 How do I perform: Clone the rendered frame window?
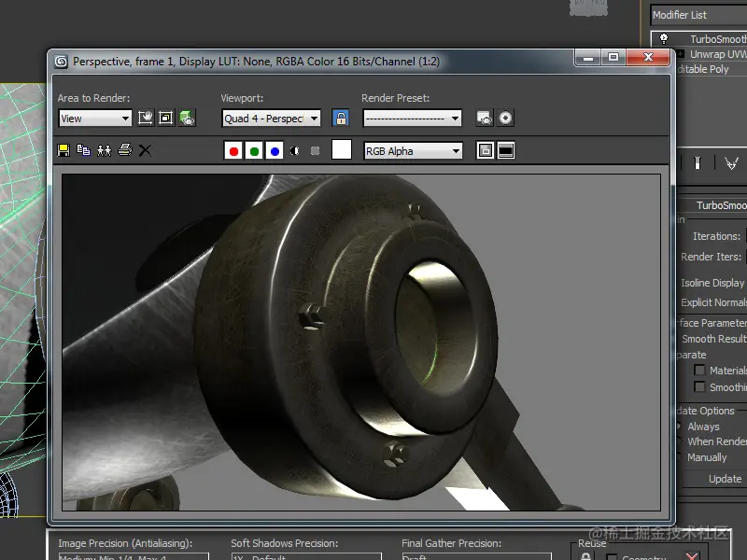[x=104, y=150]
